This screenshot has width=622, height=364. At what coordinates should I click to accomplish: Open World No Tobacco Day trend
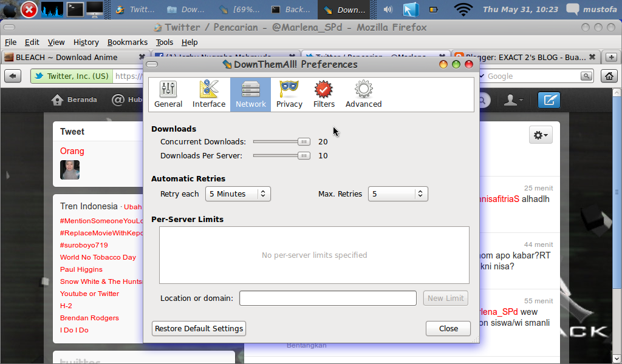[98, 257]
